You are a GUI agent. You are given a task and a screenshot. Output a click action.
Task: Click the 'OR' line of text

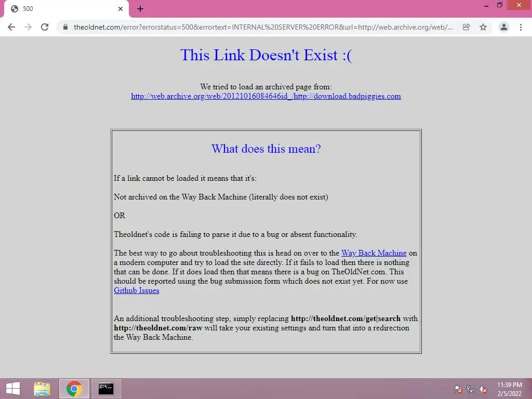[119, 216]
